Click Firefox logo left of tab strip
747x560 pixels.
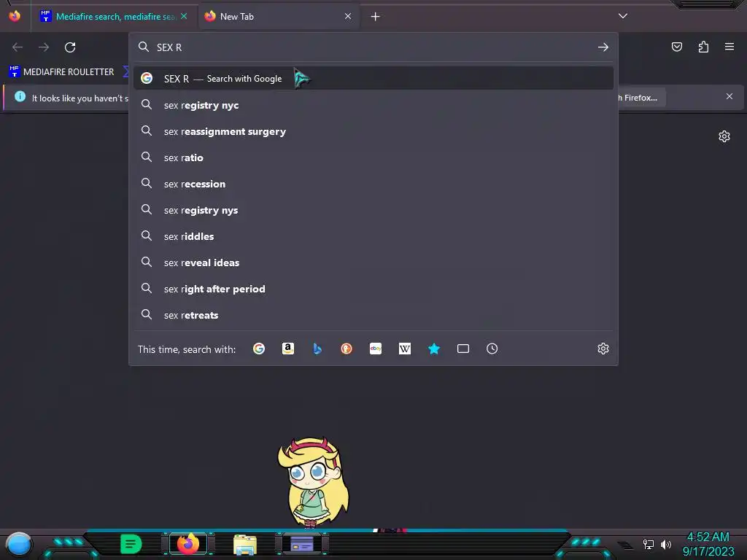click(15, 16)
